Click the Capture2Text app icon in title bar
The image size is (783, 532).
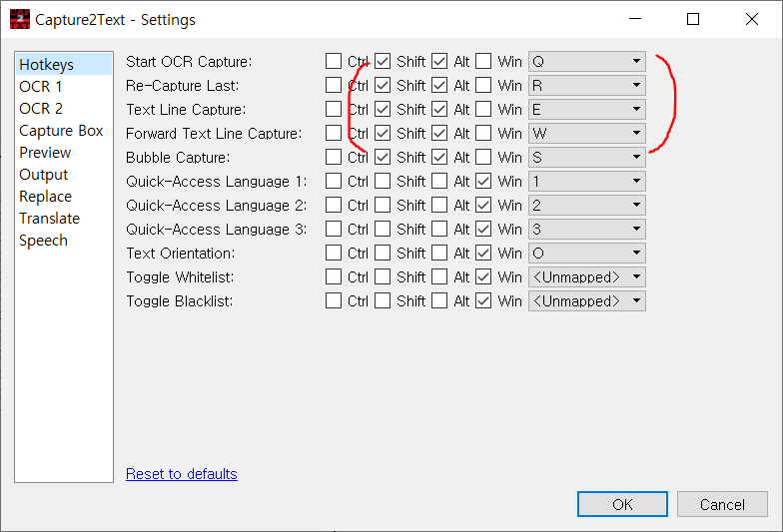point(20,20)
